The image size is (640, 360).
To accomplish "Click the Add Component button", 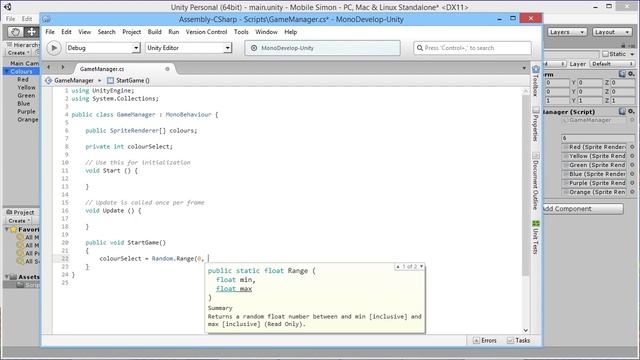I will point(583,209).
